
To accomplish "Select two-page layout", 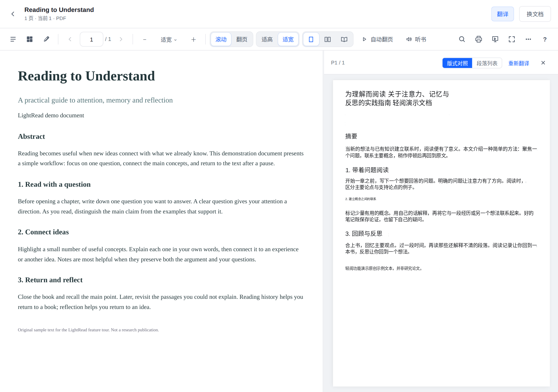I will [x=328, y=39].
